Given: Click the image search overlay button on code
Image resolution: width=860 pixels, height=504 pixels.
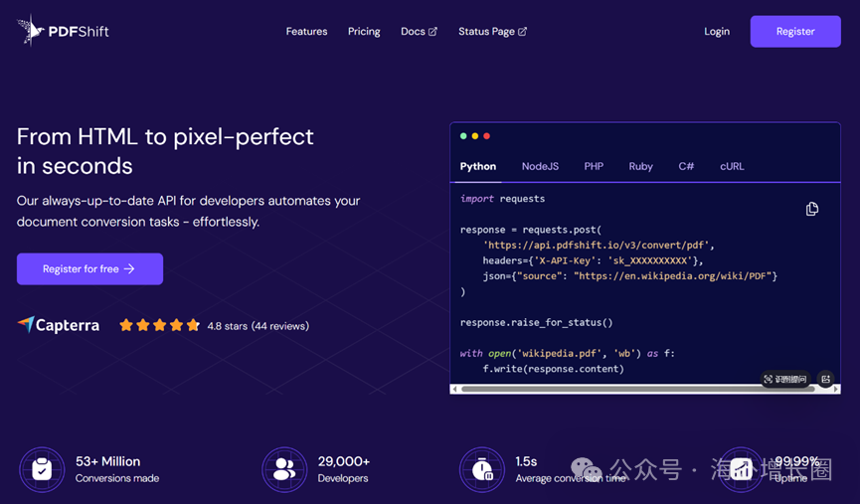Looking at the screenshot, I should [785, 379].
